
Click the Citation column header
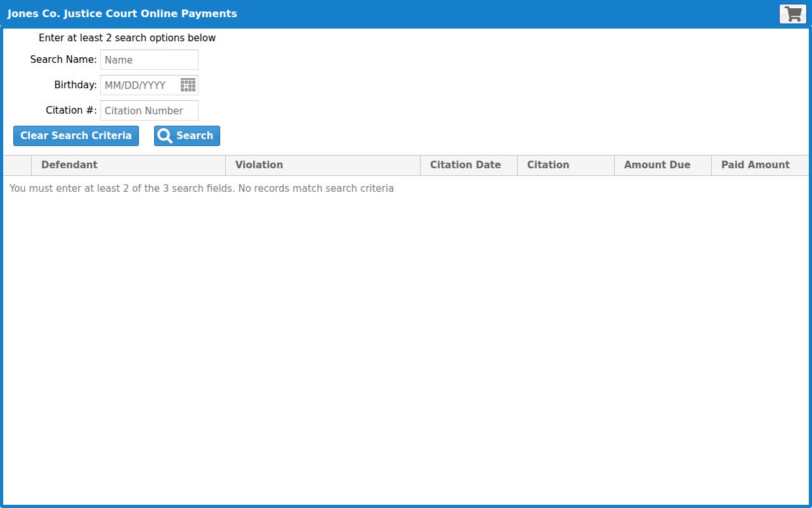[x=566, y=165]
